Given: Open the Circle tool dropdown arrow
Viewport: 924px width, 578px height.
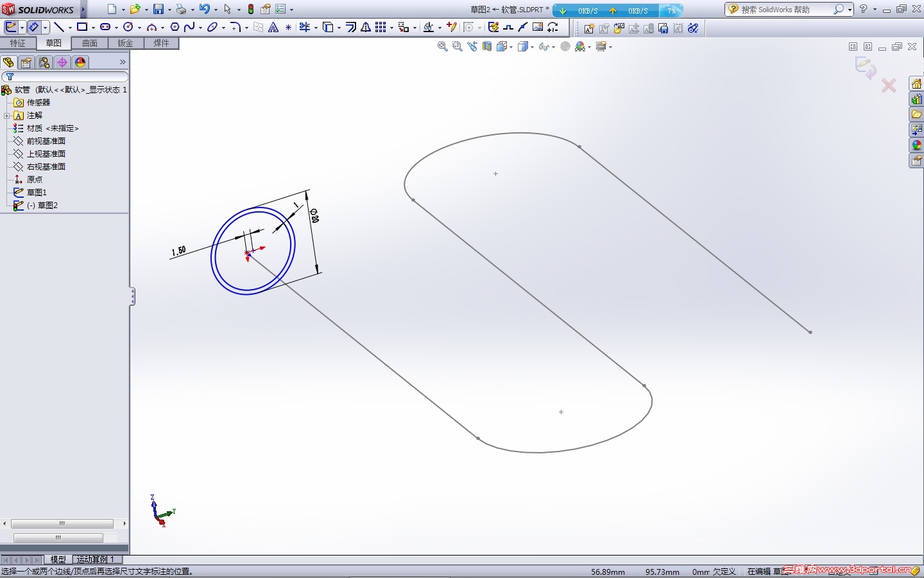Looking at the screenshot, I should click(139, 28).
